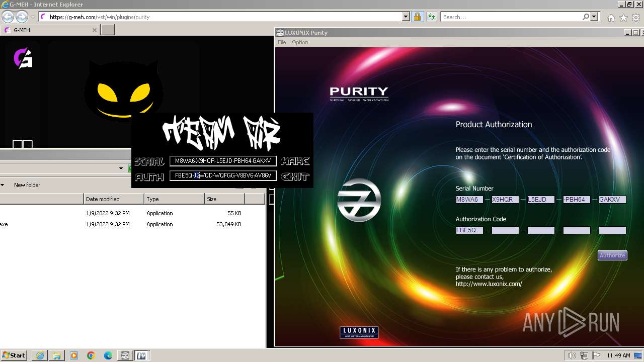Open the Windows Start menu

pos(14,355)
